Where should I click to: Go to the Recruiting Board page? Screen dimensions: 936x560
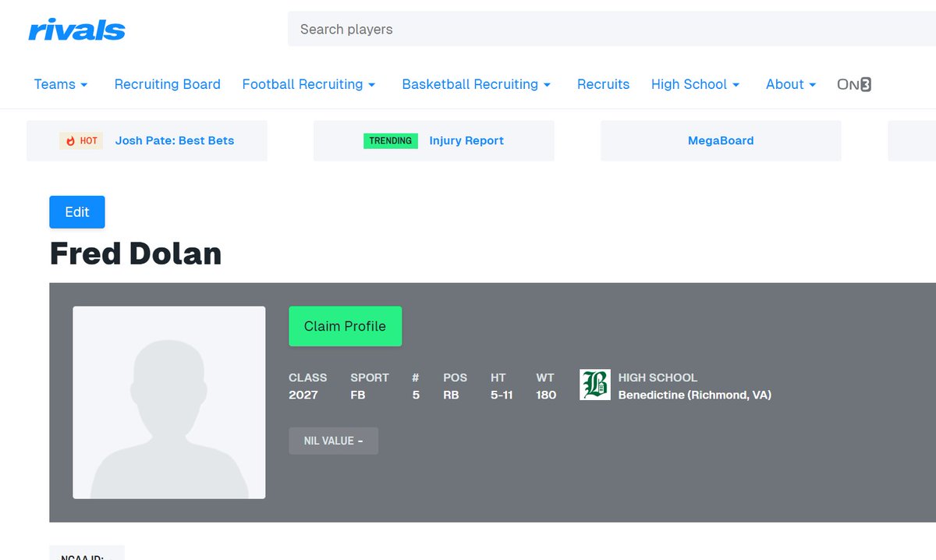click(167, 84)
